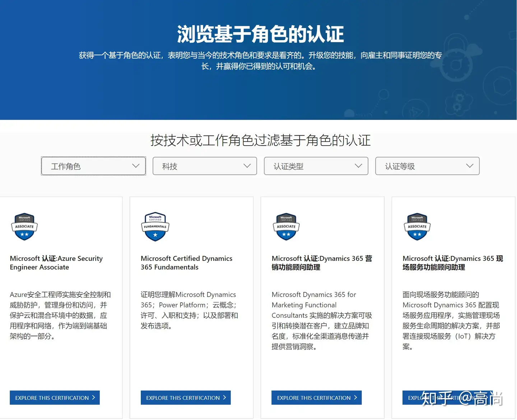Click the description starting 'Azure安全工程师实施安全控制'

point(60,315)
